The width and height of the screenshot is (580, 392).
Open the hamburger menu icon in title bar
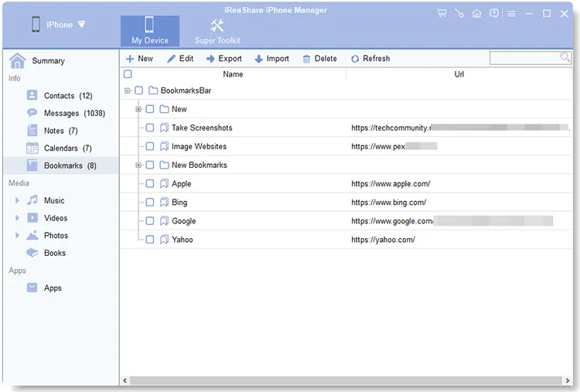[512, 14]
